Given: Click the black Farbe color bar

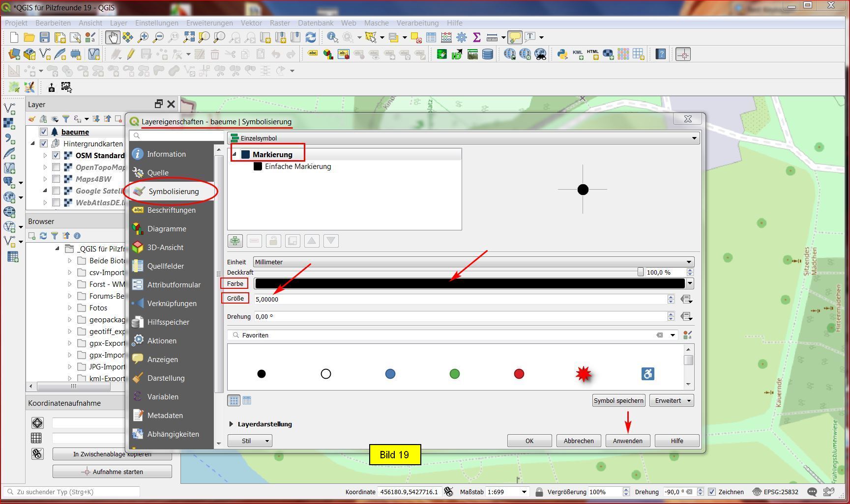Looking at the screenshot, I should tap(469, 283).
